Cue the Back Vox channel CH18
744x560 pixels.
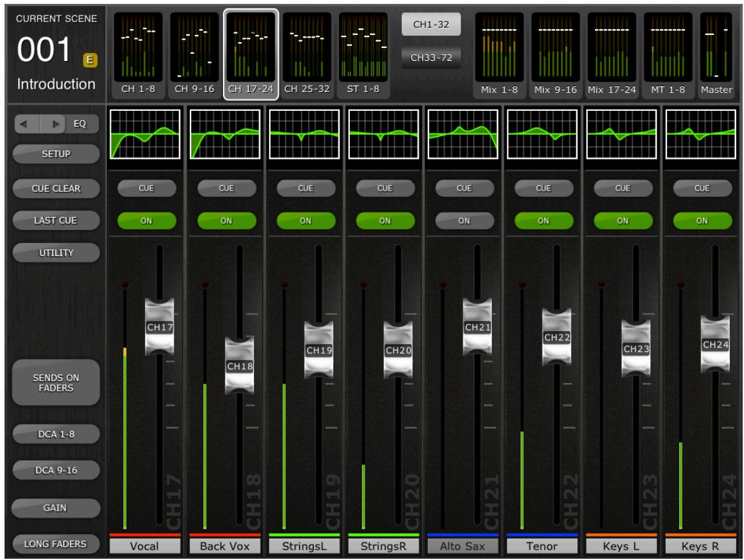pyautogui.click(x=226, y=189)
